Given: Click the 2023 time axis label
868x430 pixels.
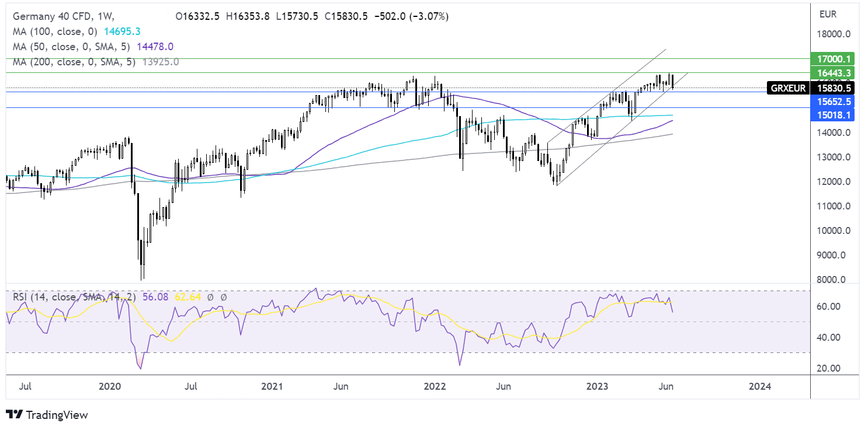Looking at the screenshot, I should pyautogui.click(x=598, y=386).
